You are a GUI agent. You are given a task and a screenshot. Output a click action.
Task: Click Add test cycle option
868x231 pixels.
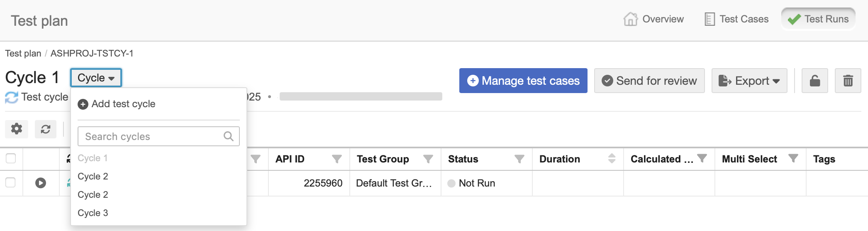pyautogui.click(x=117, y=104)
